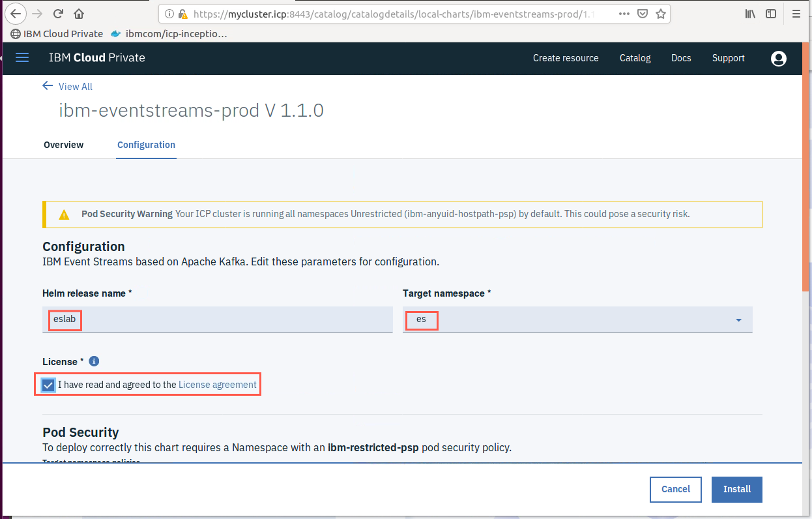This screenshot has height=519, width=812.
Task: Click the ibm-eventstreams-prod V 1.1.0 title
Action: coord(191,110)
